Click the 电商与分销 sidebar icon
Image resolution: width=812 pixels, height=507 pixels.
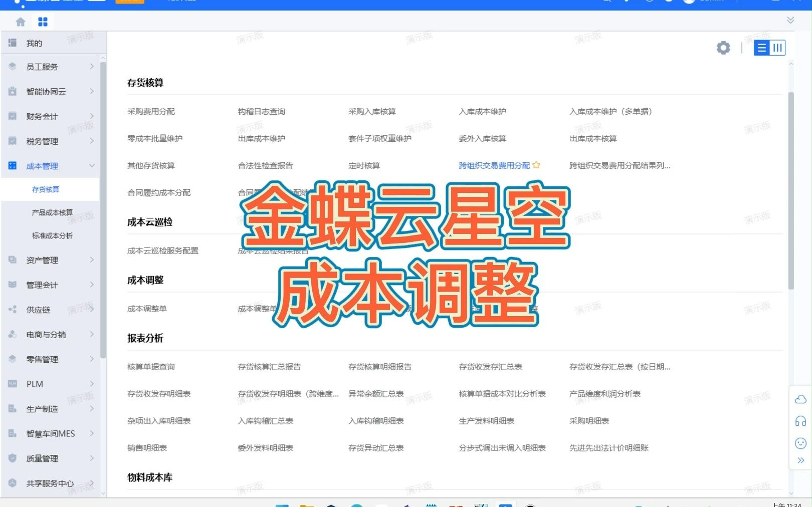pos(13,334)
